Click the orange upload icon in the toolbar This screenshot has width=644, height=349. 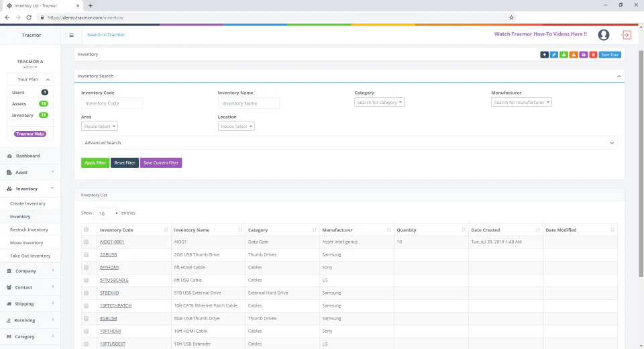point(574,54)
